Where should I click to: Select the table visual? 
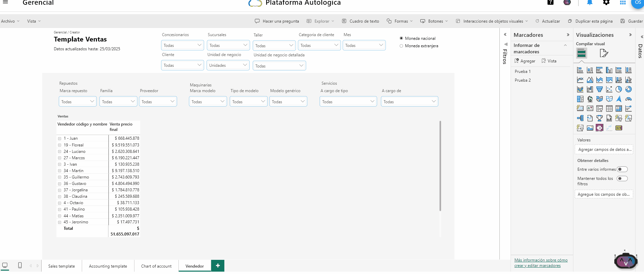point(609,109)
